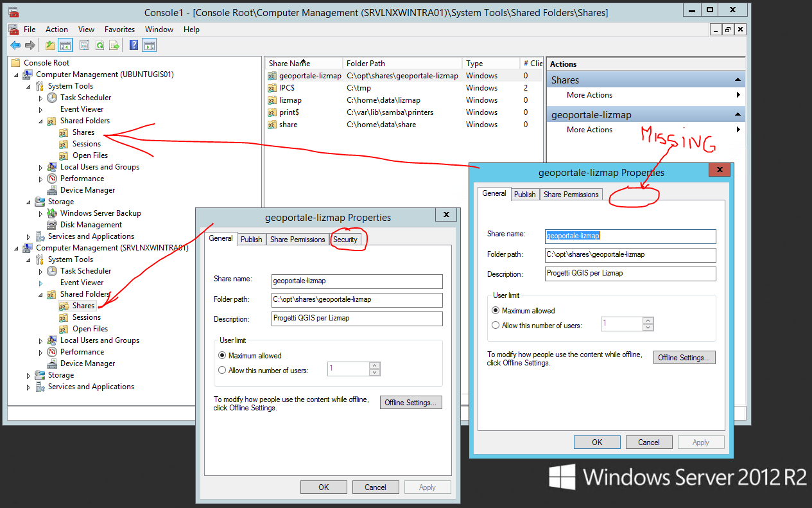This screenshot has width=812, height=508.
Task: Select Allow this number of users in three-tab Properties dialog
Action: (496, 326)
